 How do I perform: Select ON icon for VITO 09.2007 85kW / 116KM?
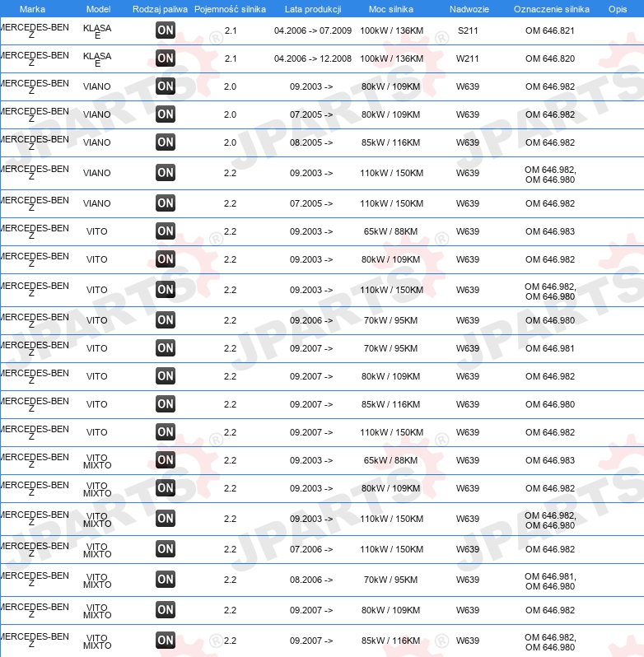coord(165,404)
